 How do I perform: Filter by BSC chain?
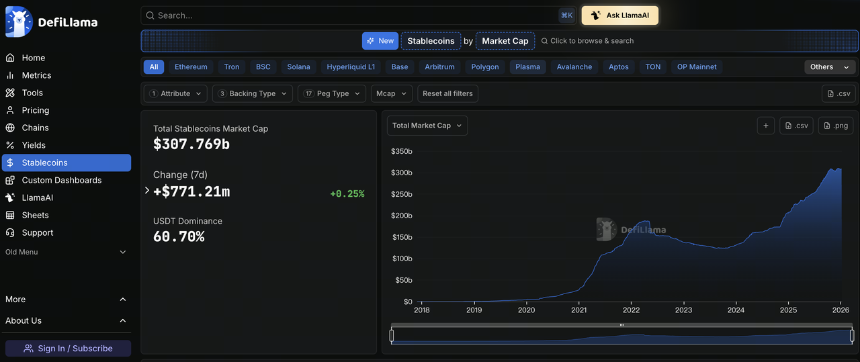[263, 67]
